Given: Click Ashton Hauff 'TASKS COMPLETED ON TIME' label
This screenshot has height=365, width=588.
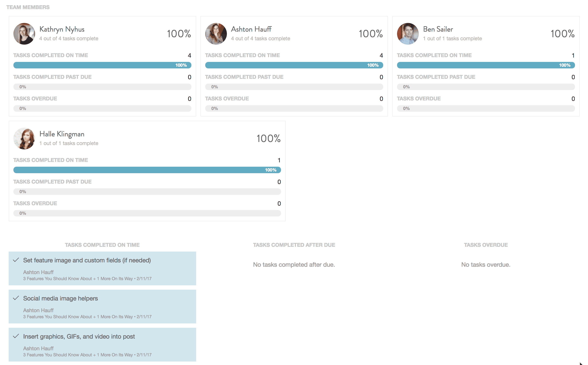Looking at the screenshot, I should [x=242, y=55].
